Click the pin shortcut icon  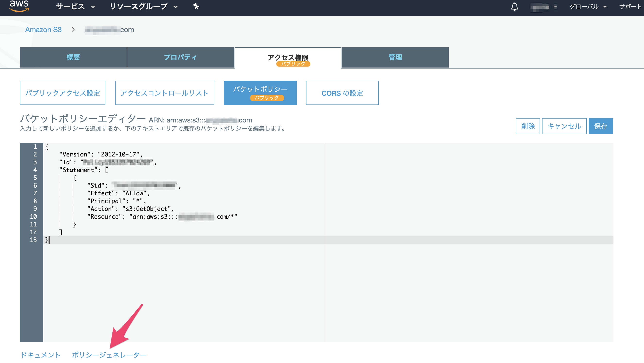(196, 7)
